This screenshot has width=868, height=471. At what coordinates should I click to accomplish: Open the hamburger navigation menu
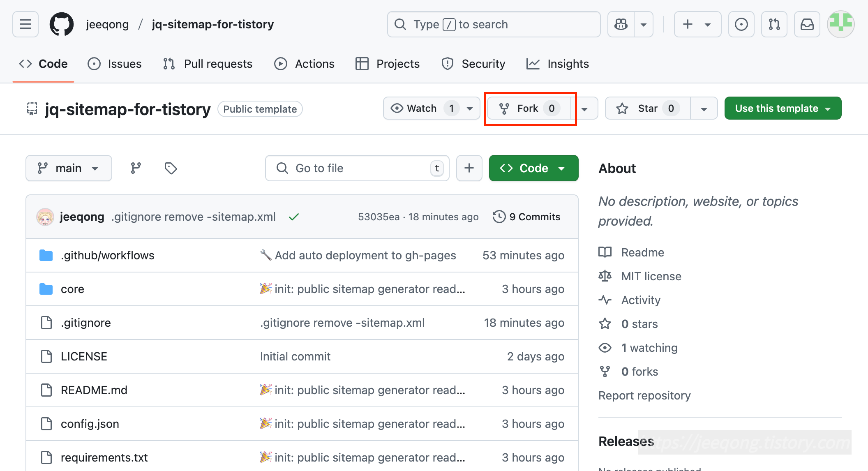(25, 24)
